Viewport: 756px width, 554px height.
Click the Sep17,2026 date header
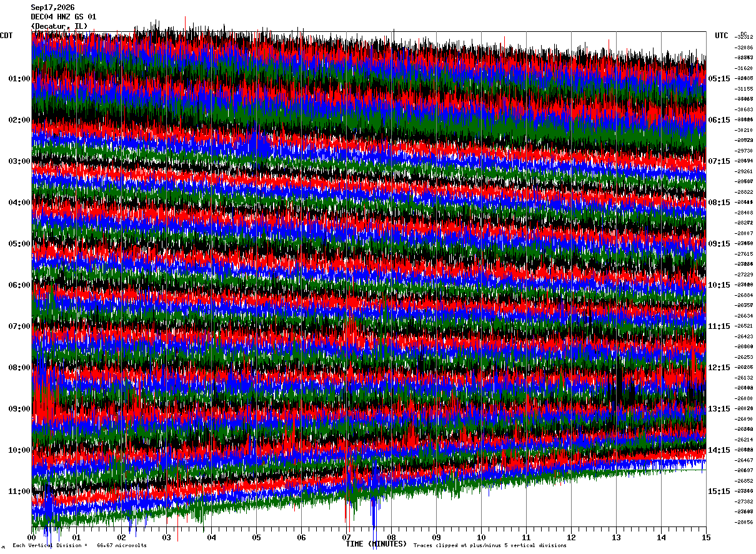52,8
